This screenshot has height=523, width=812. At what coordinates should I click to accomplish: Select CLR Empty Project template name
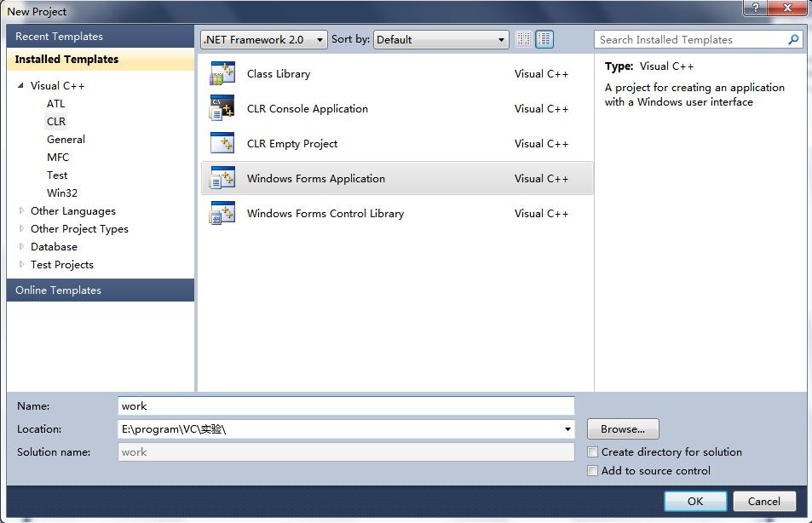tap(292, 143)
